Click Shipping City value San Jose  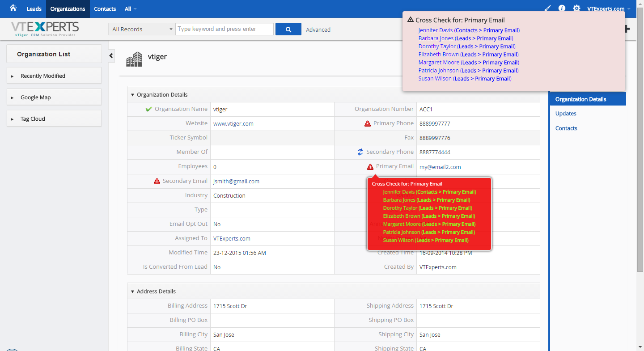click(430, 335)
